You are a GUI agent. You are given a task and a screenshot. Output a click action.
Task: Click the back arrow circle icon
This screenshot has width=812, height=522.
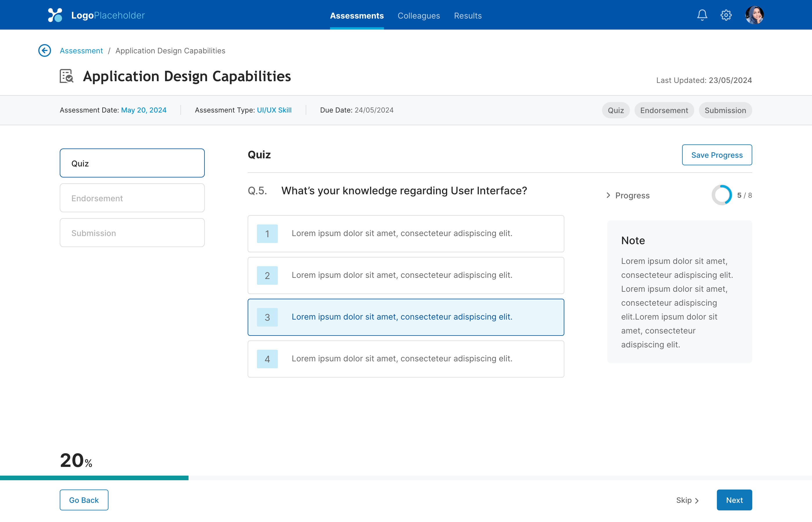point(44,50)
